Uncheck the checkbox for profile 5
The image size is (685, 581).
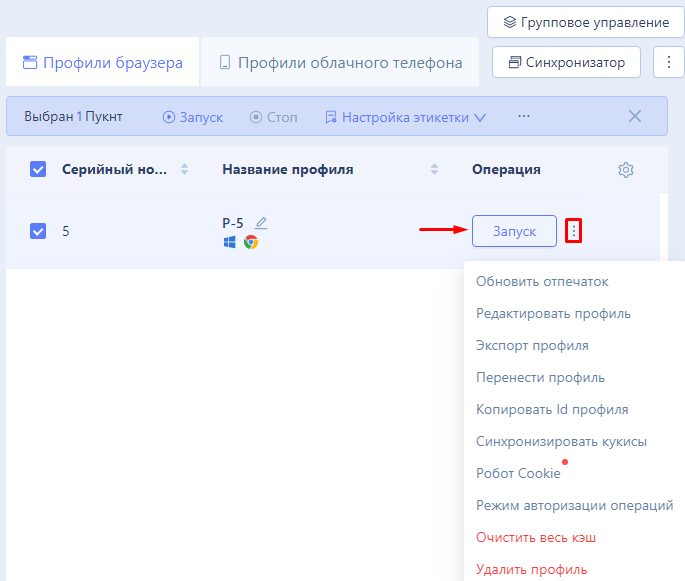(x=38, y=231)
